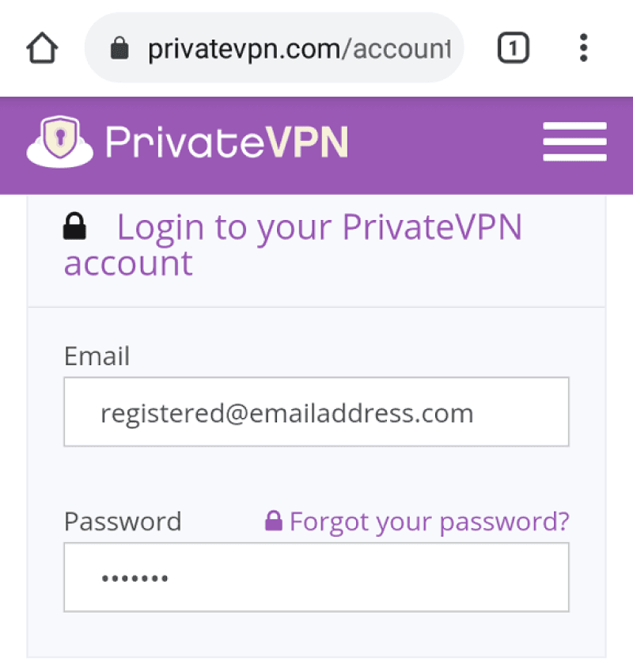The height and width of the screenshot is (672, 633).
Task: Click the masked password dots
Action: click(135, 578)
